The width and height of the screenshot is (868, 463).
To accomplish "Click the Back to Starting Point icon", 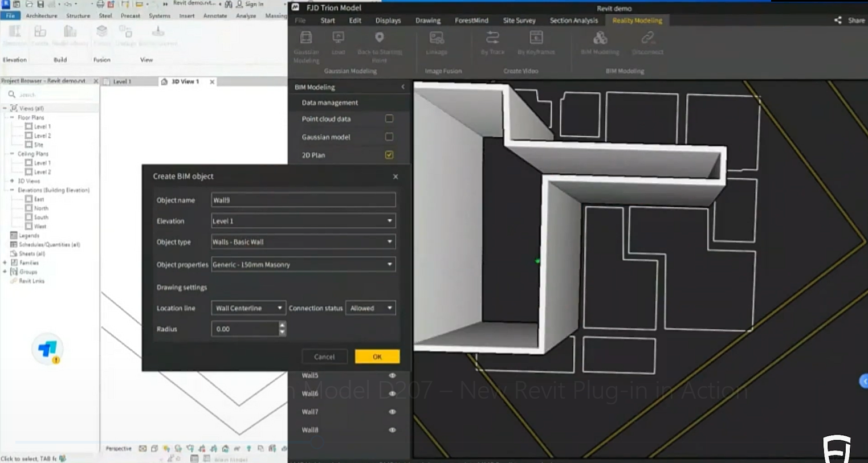I will coord(380,38).
